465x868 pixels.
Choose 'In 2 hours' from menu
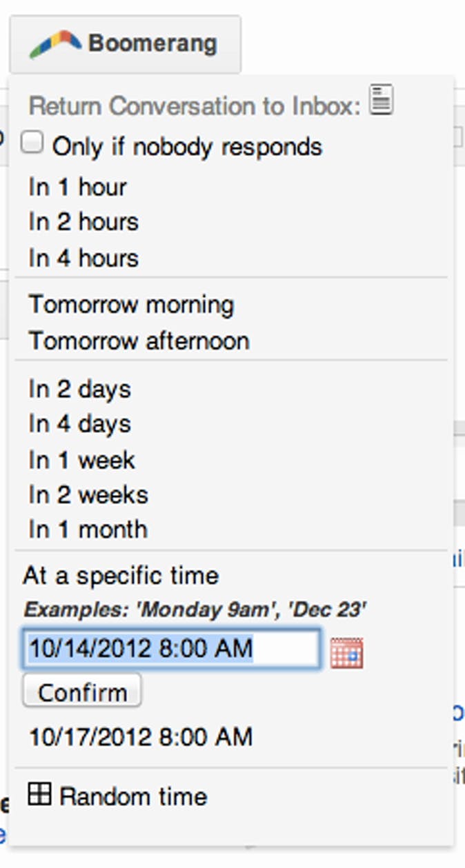(x=83, y=222)
